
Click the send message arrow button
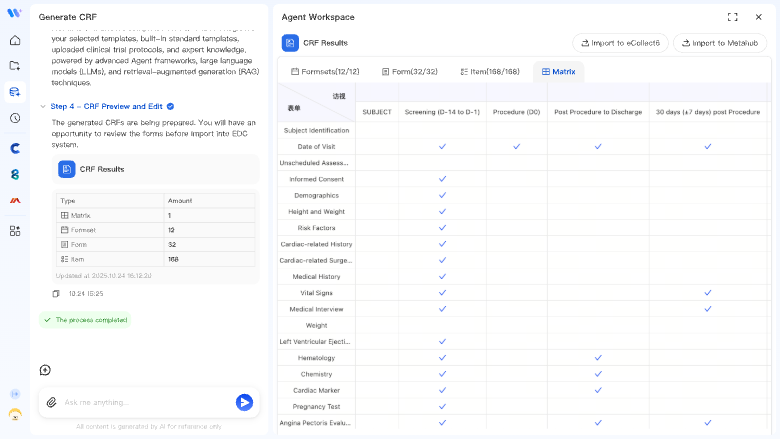coord(244,402)
